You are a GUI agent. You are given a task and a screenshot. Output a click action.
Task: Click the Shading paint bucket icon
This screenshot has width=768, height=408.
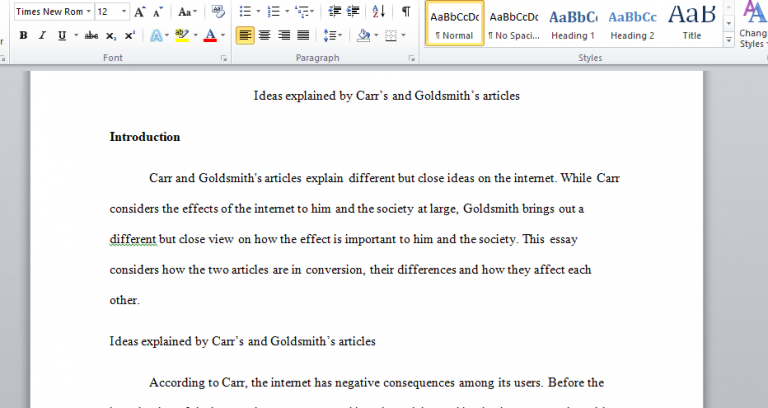click(363, 36)
